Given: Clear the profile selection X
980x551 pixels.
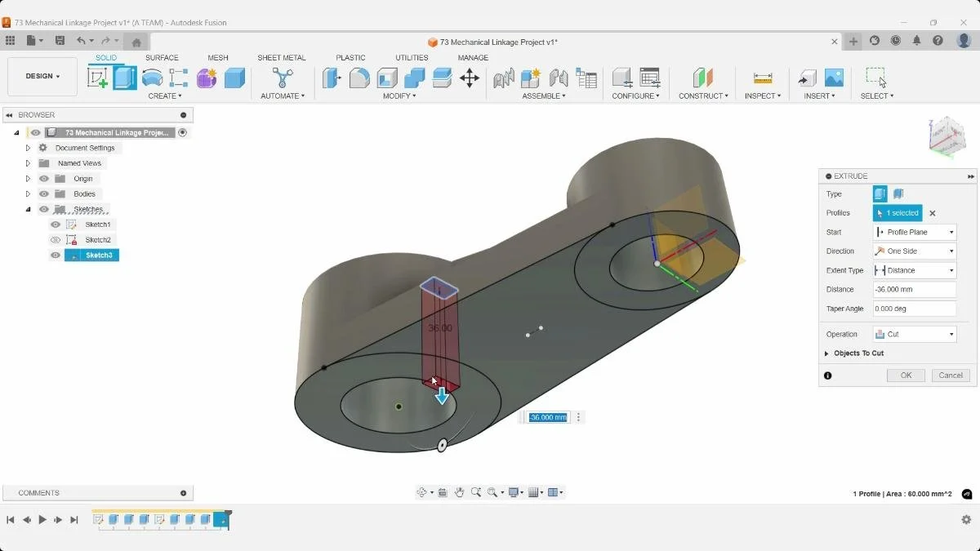Looking at the screenshot, I should pos(933,213).
